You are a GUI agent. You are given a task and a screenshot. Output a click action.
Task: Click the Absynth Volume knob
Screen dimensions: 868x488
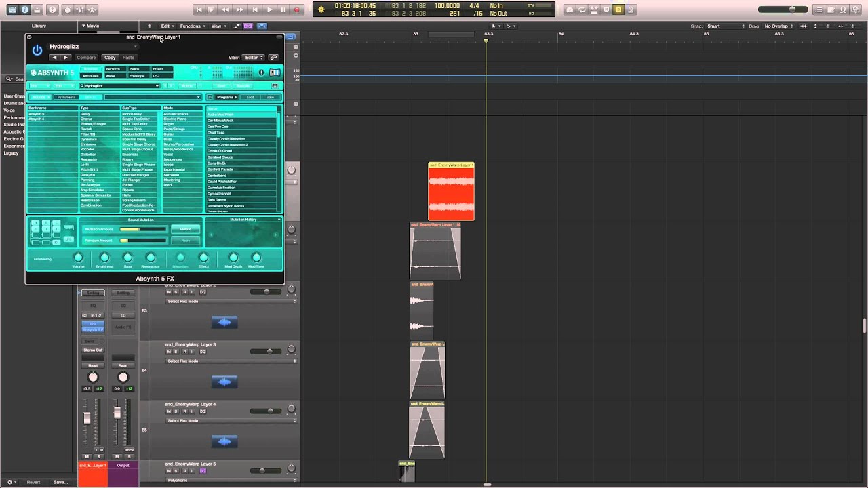coord(78,258)
